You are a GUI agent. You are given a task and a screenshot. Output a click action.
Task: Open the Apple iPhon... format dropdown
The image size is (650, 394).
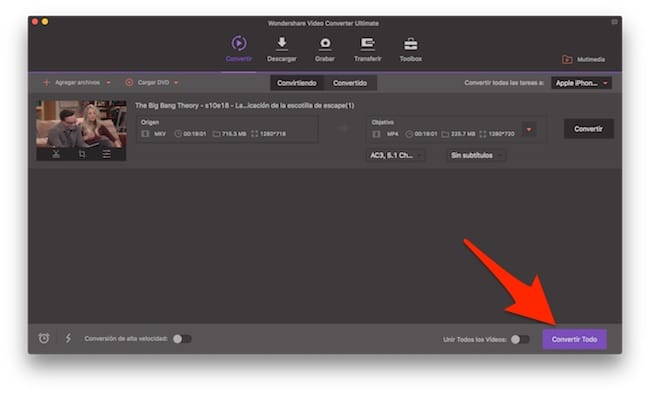581,83
